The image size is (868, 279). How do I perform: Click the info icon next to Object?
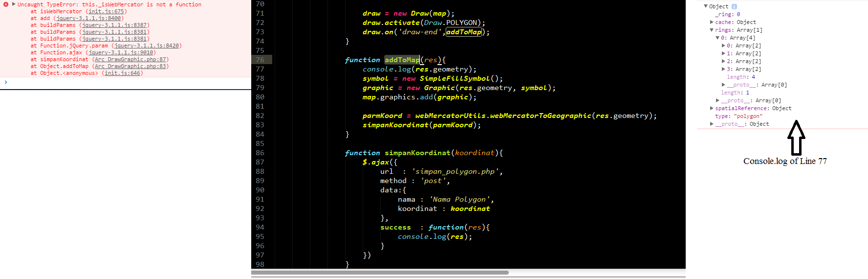coord(734,6)
